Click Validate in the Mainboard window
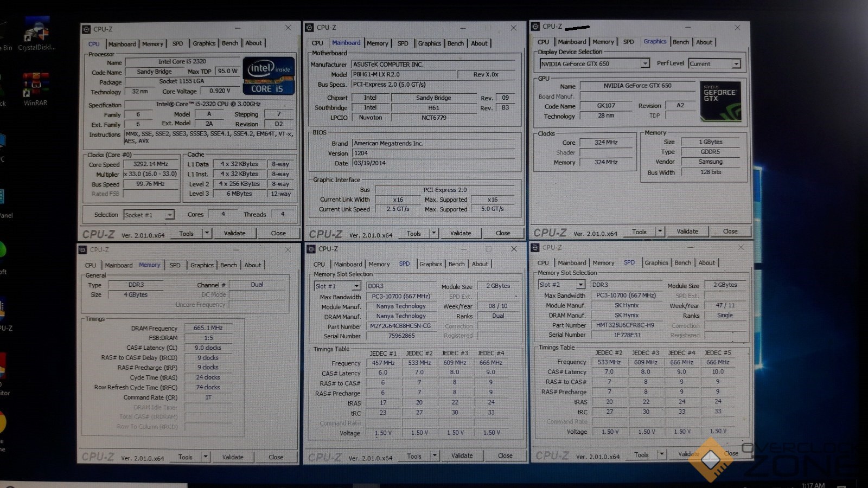This screenshot has width=868, height=488. pos(461,233)
